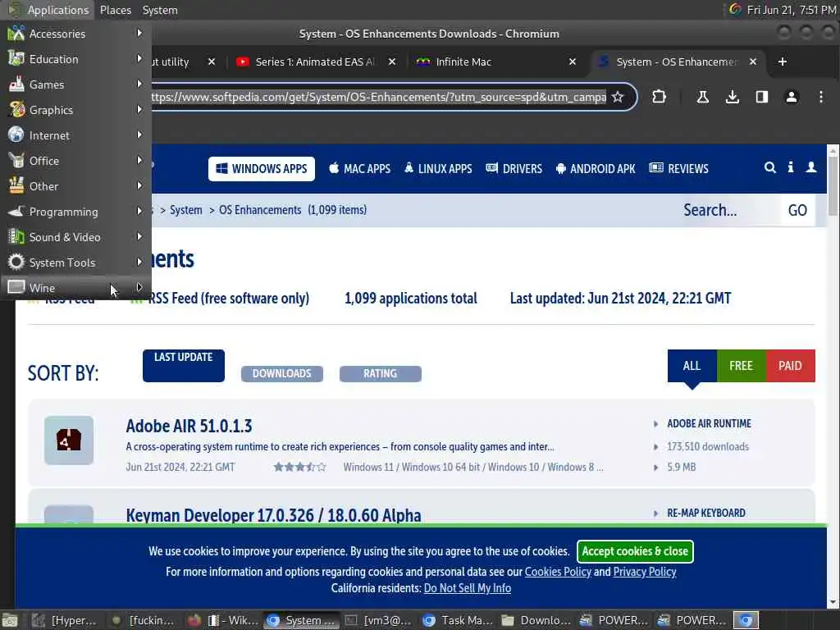Open the System menu in top panel
Viewport: 840px width, 630px height.
point(160,10)
